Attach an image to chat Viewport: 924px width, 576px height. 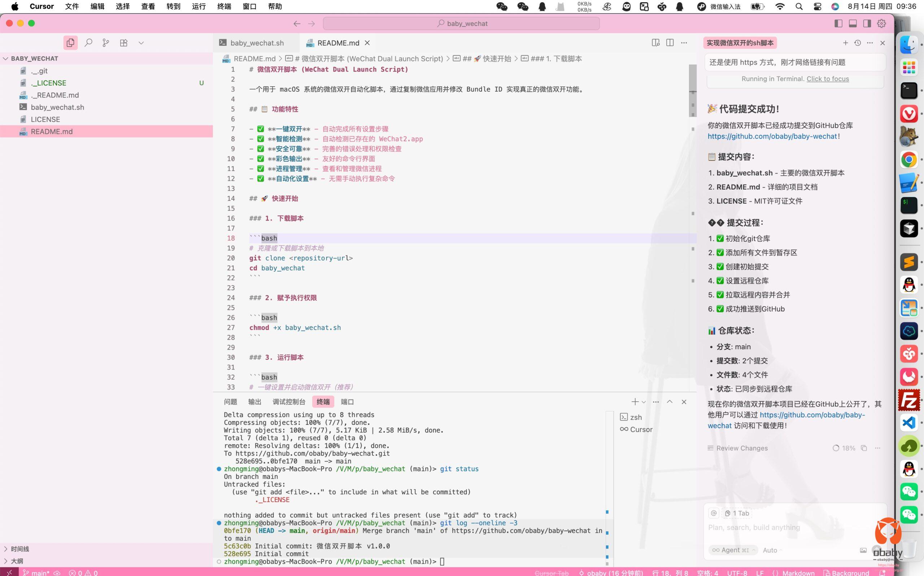863,550
